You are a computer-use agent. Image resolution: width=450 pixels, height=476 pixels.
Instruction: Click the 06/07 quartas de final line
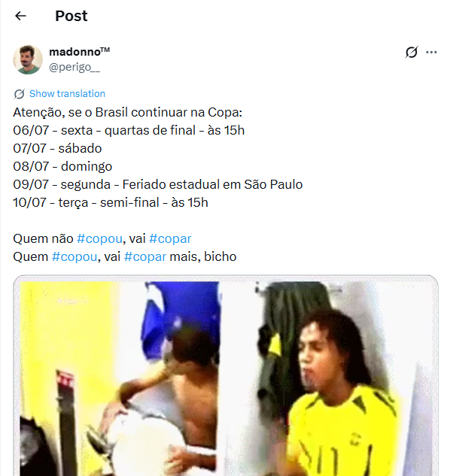click(x=129, y=131)
